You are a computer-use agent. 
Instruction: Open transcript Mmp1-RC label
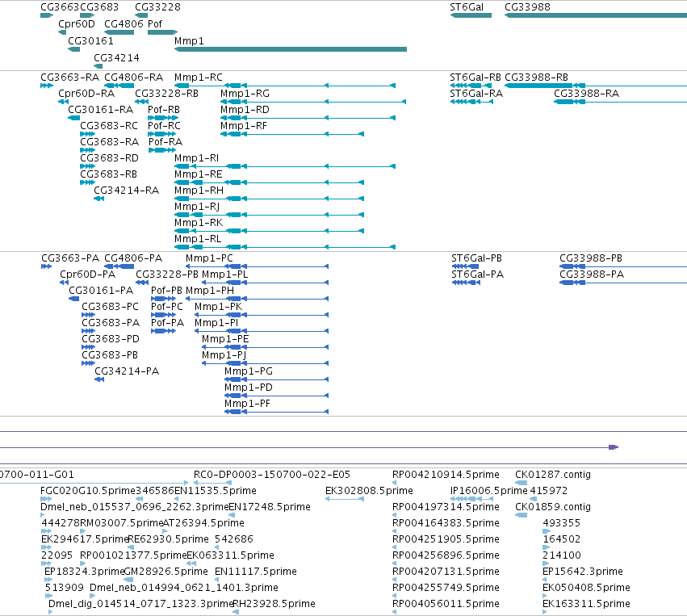pos(199,78)
